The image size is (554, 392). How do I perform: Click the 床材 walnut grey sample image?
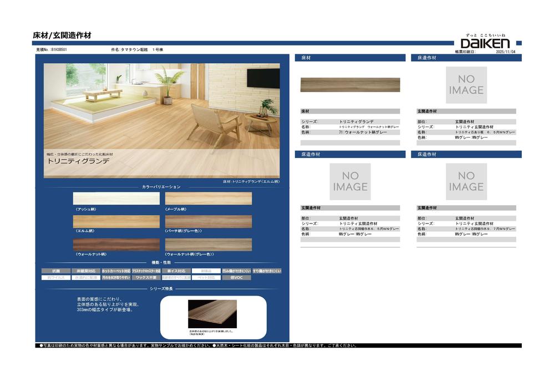point(350,85)
